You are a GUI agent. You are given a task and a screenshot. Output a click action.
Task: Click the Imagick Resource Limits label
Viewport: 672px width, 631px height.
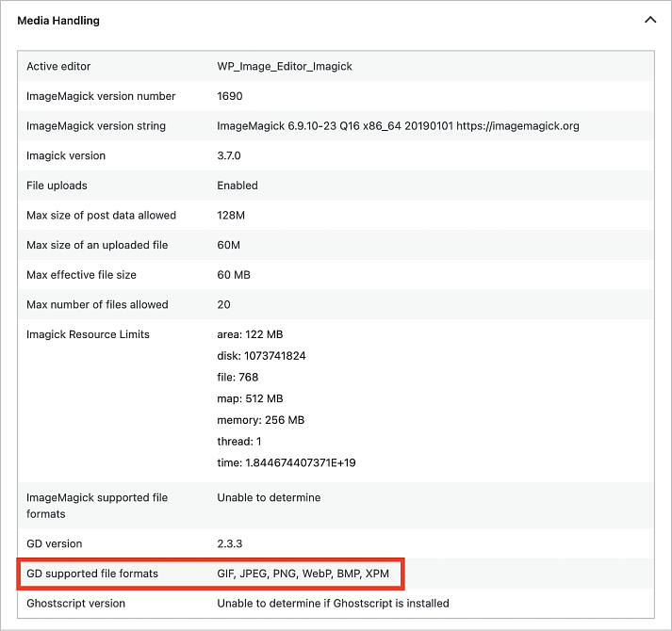(x=88, y=334)
